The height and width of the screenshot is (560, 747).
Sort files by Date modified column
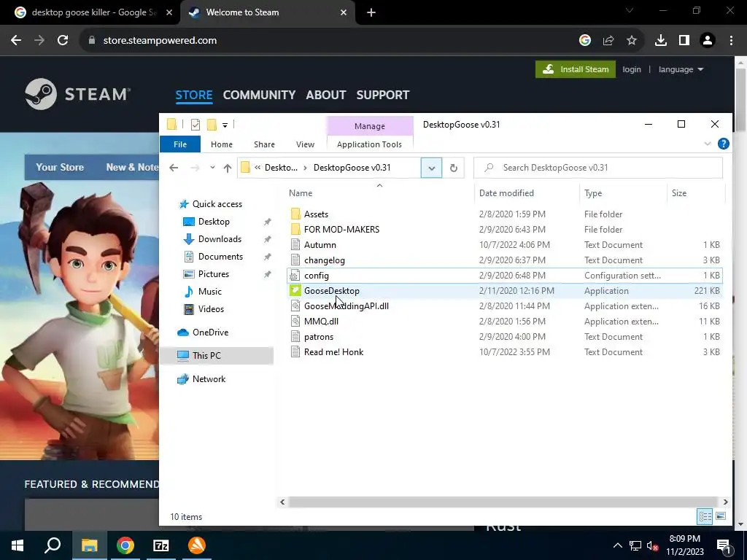click(x=527, y=192)
